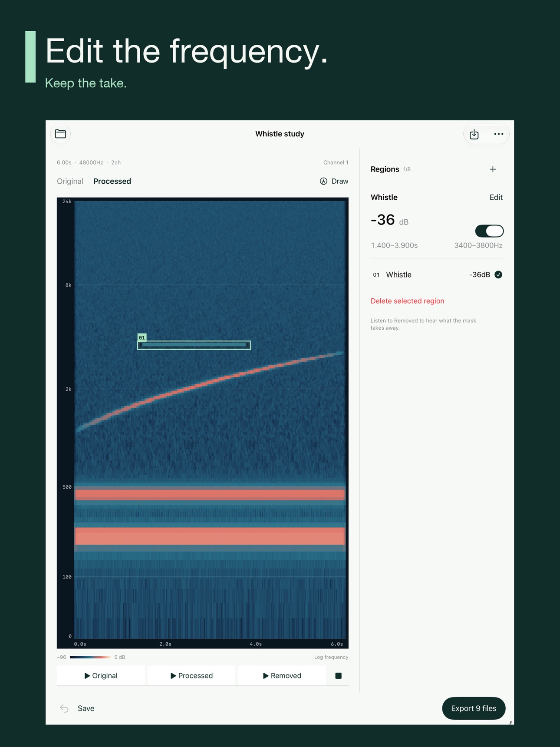Click the Channel 1 label
560x747 pixels.
[x=336, y=162]
